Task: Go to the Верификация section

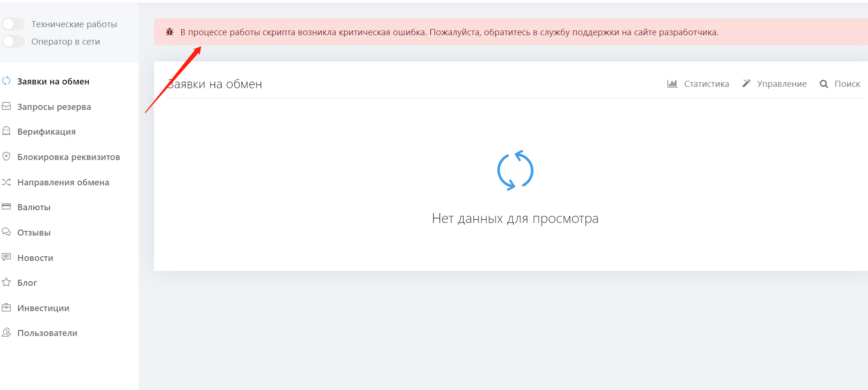Action: pos(46,131)
